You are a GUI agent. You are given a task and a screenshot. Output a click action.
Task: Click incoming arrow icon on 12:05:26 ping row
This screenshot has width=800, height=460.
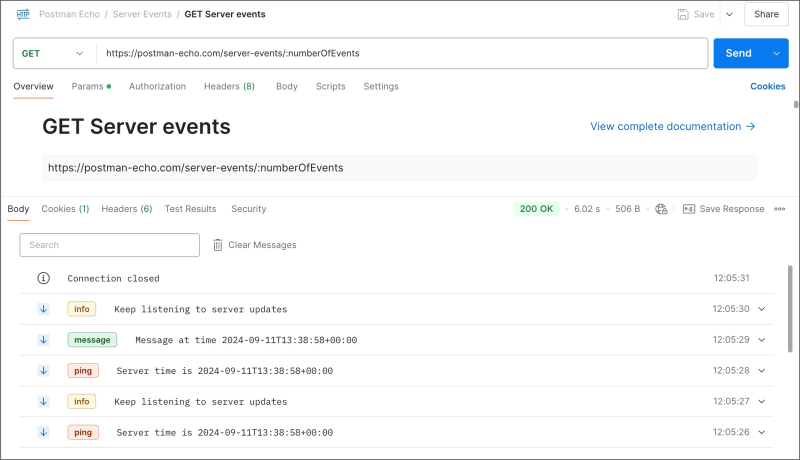[x=43, y=432]
